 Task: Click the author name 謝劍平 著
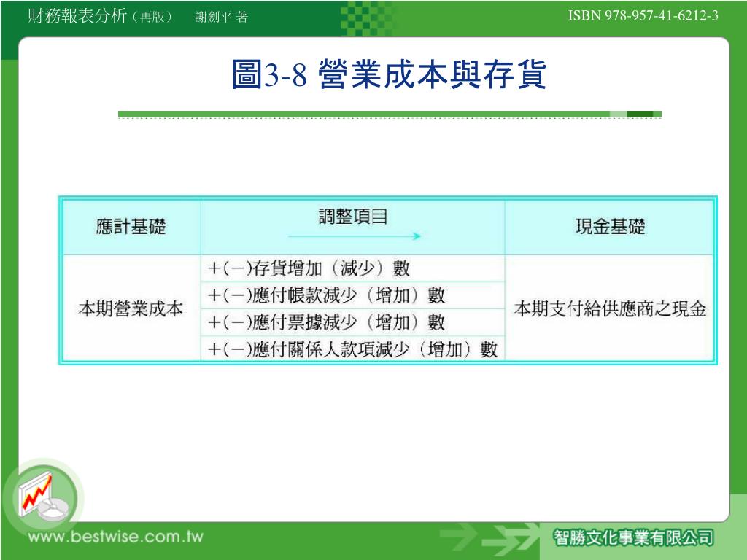click(222, 17)
